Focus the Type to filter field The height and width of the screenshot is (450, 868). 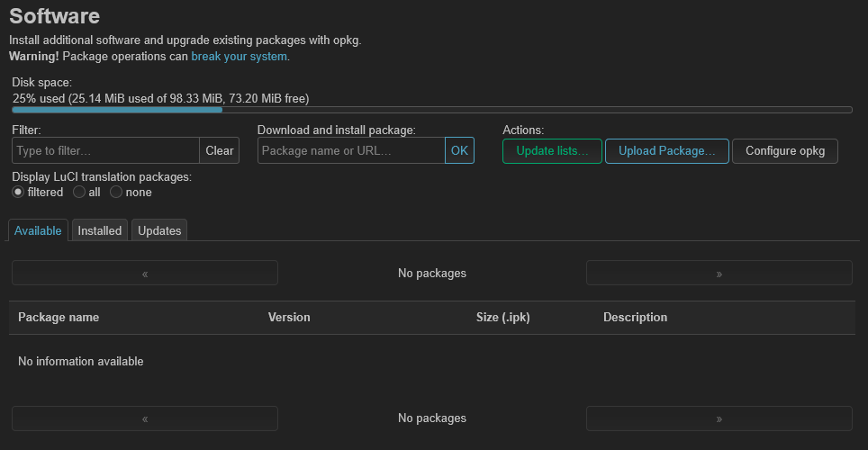105,150
